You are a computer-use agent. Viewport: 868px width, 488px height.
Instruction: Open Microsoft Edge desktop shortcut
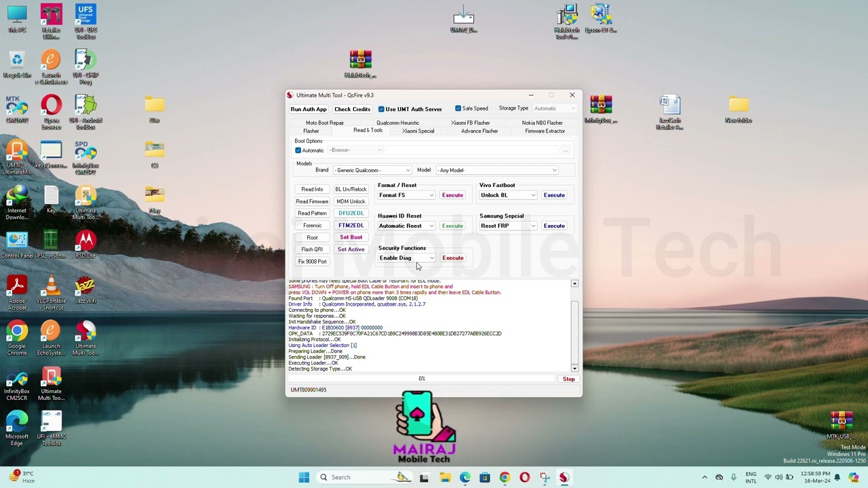[17, 422]
